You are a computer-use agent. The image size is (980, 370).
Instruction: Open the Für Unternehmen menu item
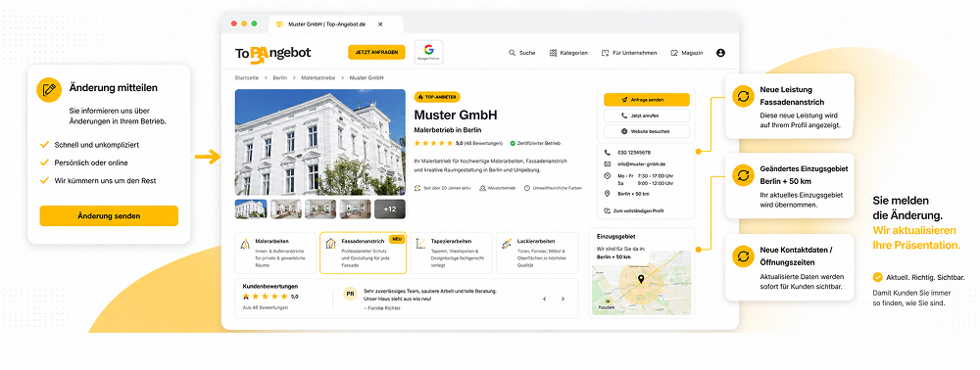(x=629, y=53)
